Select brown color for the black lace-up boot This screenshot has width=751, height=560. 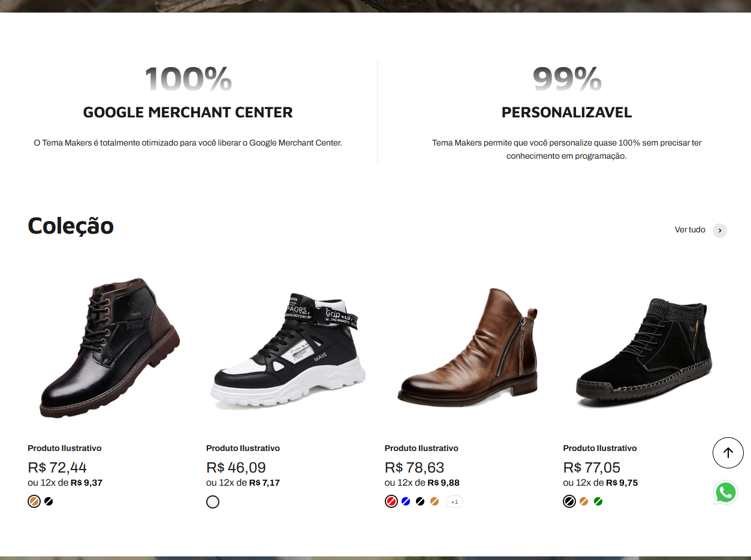click(34, 501)
